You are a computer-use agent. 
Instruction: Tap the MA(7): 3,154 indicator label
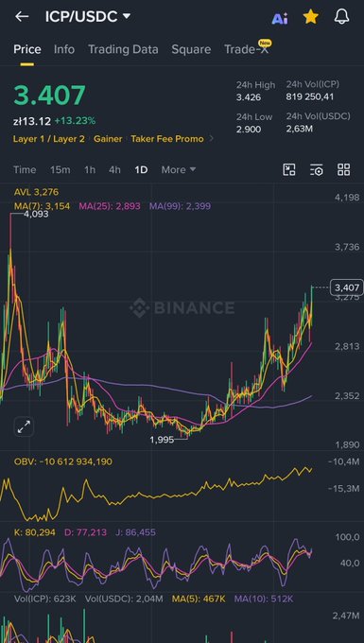43,206
